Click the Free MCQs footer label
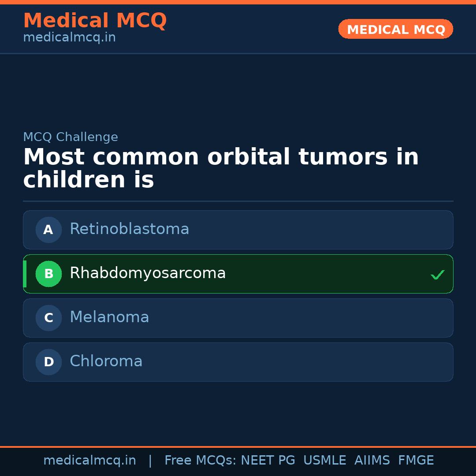 click(x=201, y=461)
